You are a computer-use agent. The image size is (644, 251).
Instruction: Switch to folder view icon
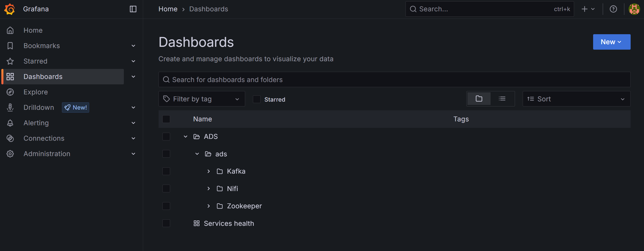(479, 99)
